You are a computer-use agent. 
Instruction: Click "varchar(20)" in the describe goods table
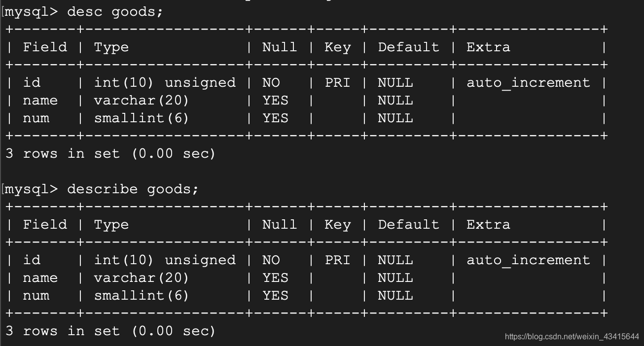point(142,277)
